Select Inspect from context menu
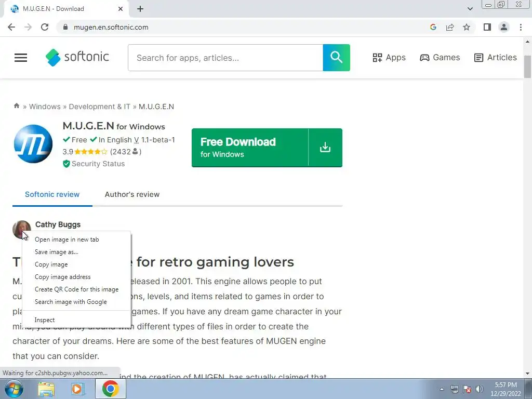The image size is (532, 399). 76,320
